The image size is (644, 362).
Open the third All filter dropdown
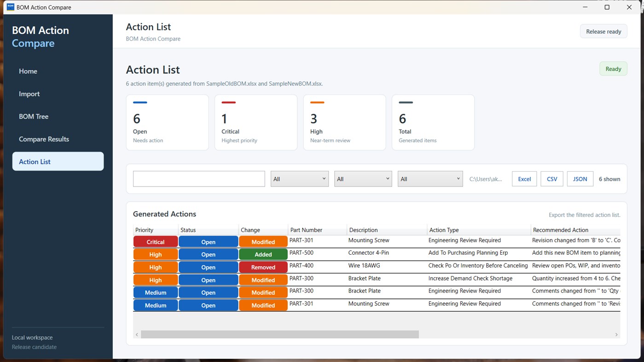[x=430, y=179]
